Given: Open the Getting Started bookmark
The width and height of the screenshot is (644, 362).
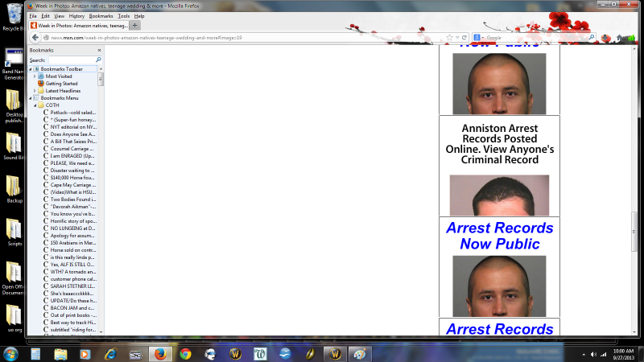Looking at the screenshot, I should coord(61,84).
